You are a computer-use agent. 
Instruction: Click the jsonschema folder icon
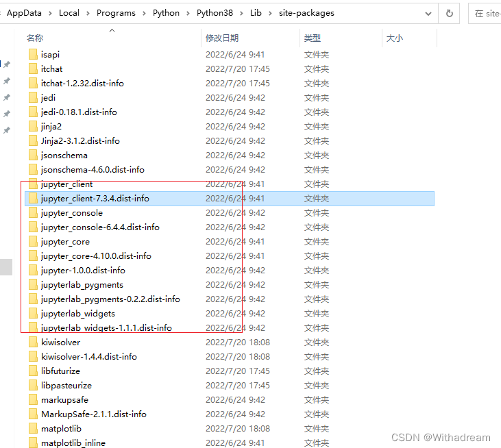[x=33, y=155]
